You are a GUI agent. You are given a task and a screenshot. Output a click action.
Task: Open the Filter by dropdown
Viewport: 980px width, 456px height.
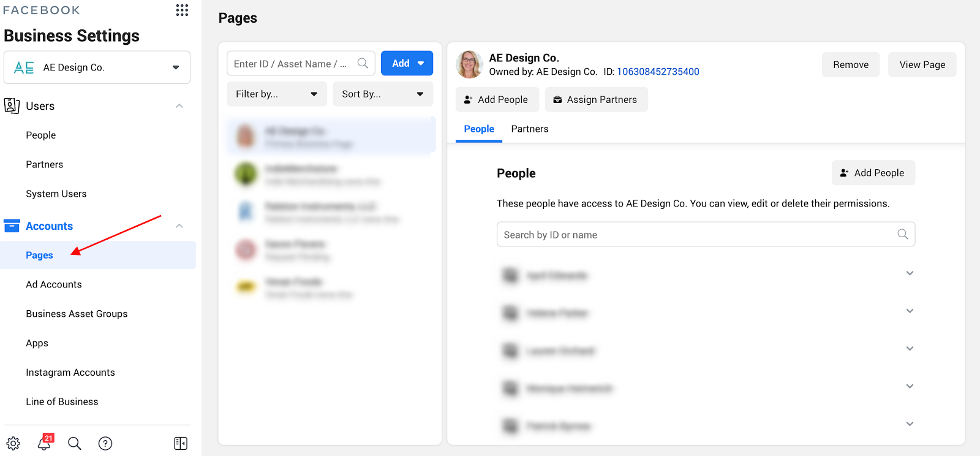(x=277, y=94)
